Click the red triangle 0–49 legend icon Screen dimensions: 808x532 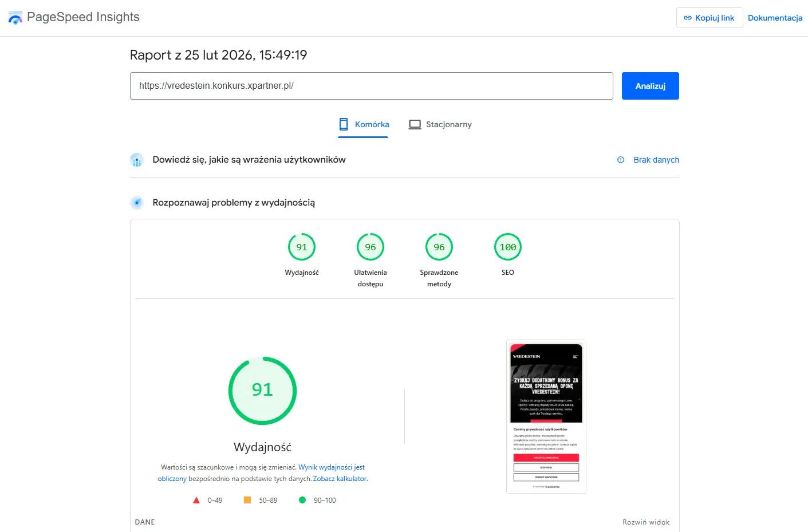click(x=196, y=500)
